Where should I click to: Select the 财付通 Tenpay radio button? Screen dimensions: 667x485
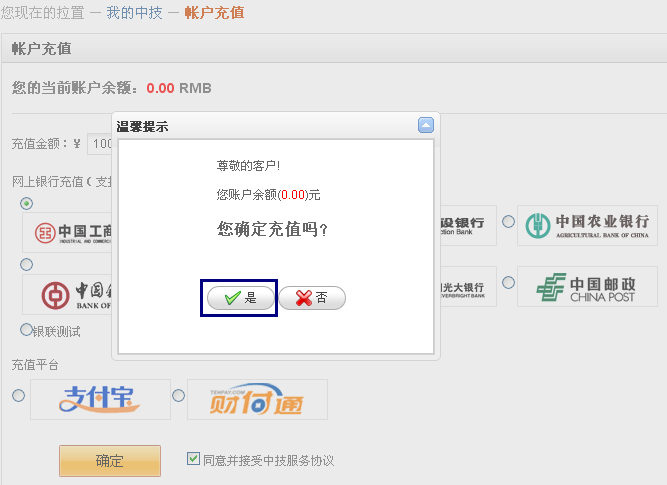pos(178,395)
